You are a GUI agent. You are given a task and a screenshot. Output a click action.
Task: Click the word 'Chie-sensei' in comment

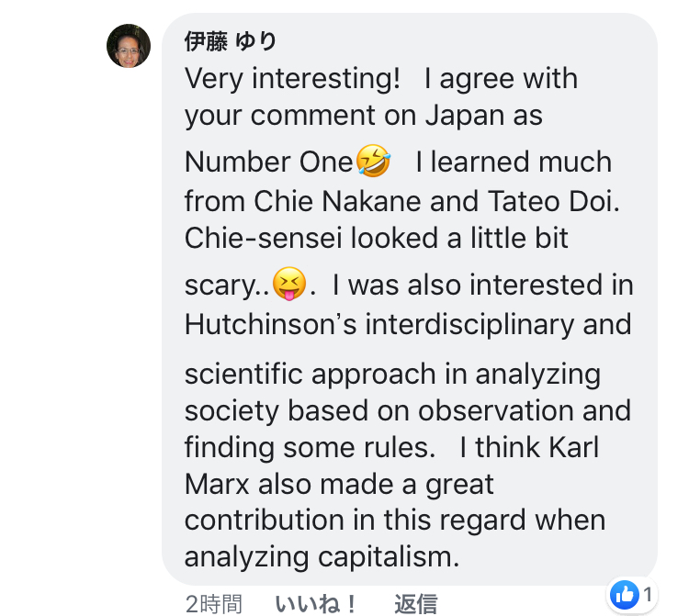click(263, 238)
